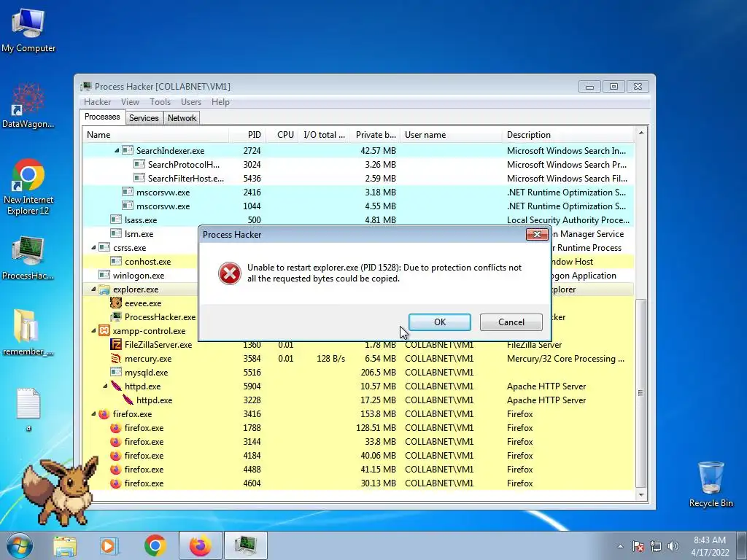Click OK in the error dialog
The width and height of the screenshot is (747, 560).
[x=440, y=322]
